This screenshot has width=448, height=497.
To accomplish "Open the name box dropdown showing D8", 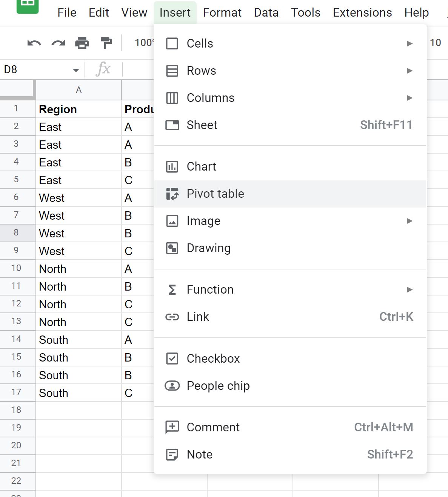I will point(75,70).
